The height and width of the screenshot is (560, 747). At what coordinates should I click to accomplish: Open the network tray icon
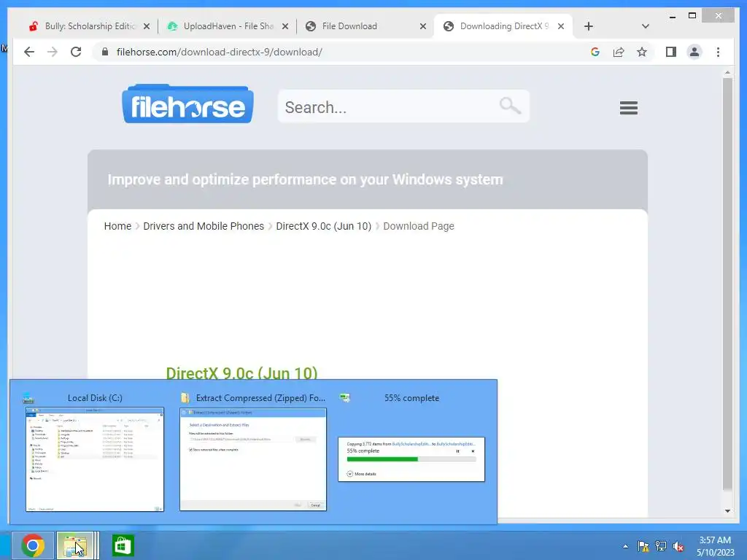661,546
